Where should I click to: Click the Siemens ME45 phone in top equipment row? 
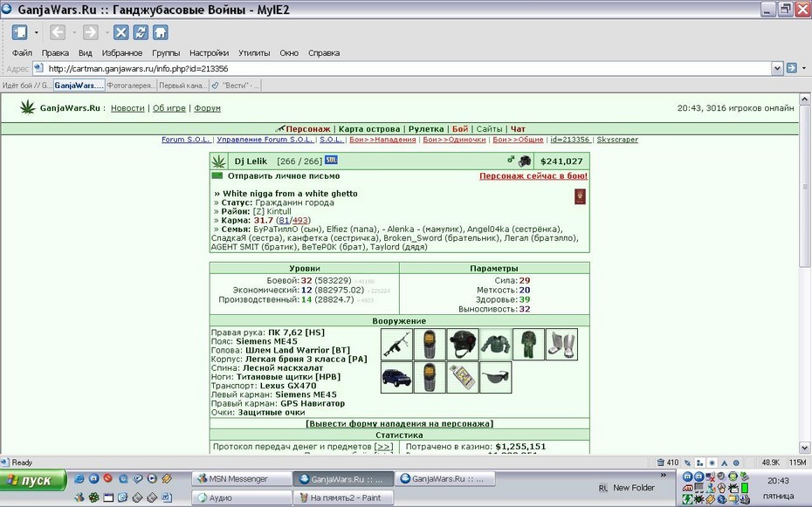(x=430, y=344)
